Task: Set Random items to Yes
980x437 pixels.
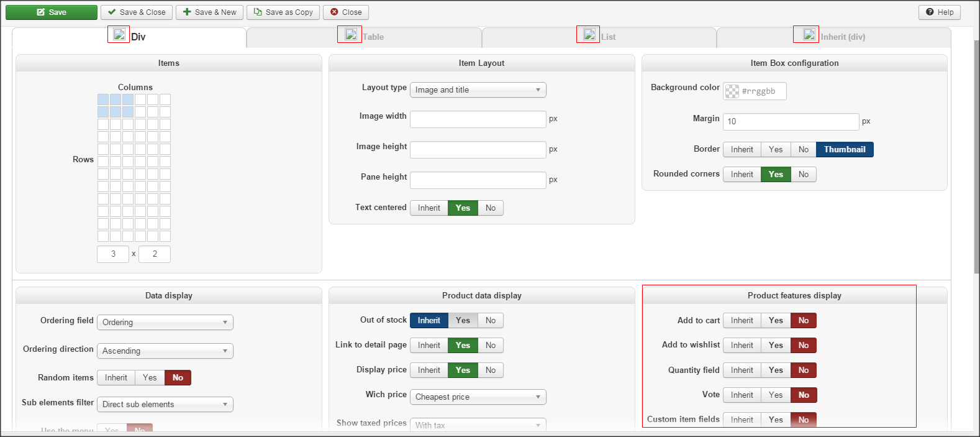Action: tap(150, 378)
